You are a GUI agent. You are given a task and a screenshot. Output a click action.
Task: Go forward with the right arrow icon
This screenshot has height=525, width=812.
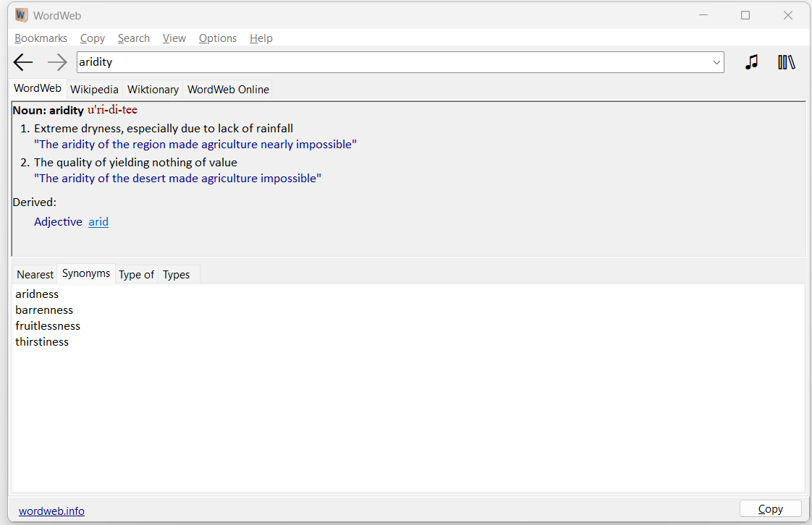[57, 63]
